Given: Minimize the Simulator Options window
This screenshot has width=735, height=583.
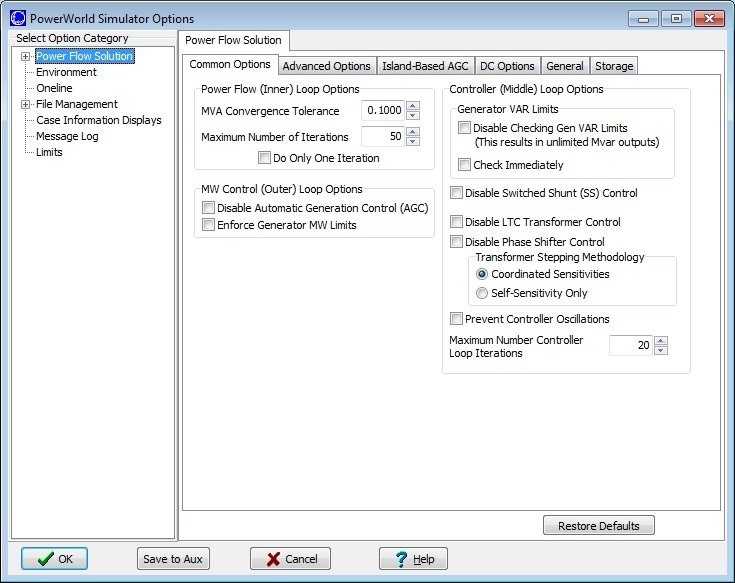Looking at the screenshot, I should tap(644, 19).
